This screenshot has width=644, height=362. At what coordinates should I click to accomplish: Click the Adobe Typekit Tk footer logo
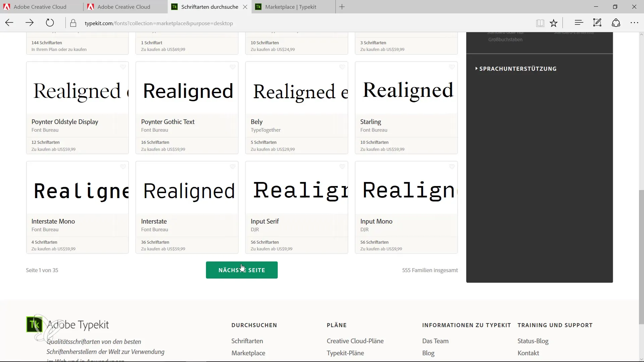pos(35,324)
